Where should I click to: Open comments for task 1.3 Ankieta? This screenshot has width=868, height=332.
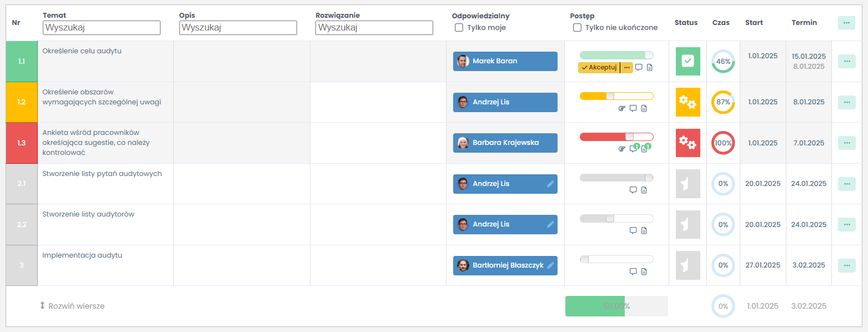tap(633, 149)
